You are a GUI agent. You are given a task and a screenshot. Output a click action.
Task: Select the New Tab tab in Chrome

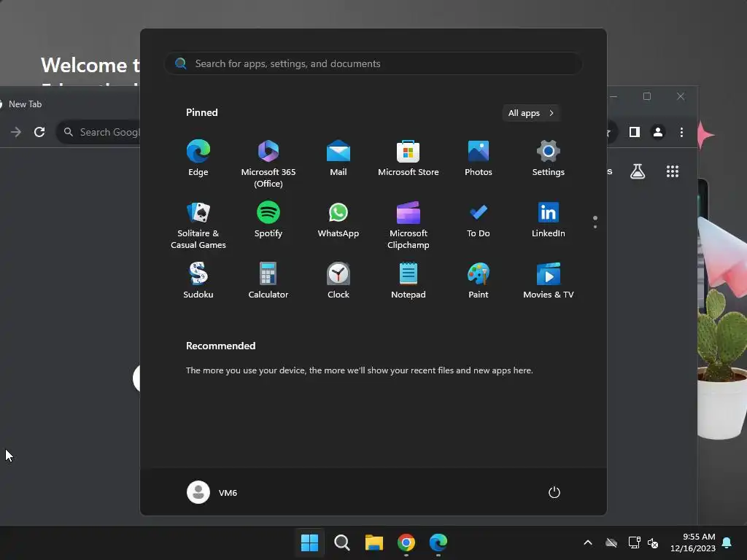(25, 104)
